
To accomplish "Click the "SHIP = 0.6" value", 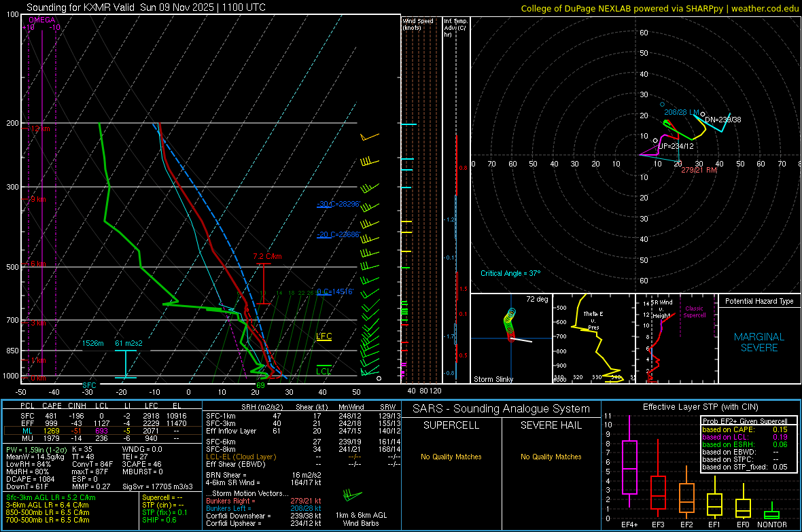I will point(159,520).
